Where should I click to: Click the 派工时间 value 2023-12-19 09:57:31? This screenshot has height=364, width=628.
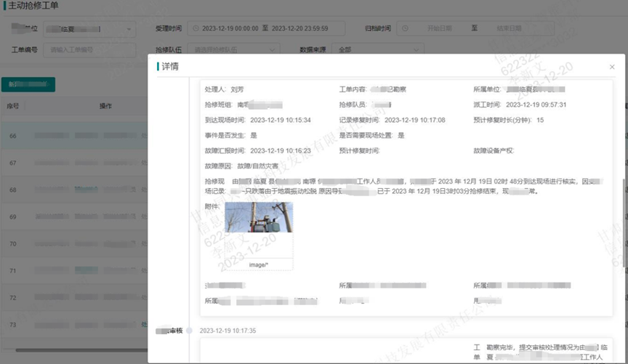pos(536,105)
